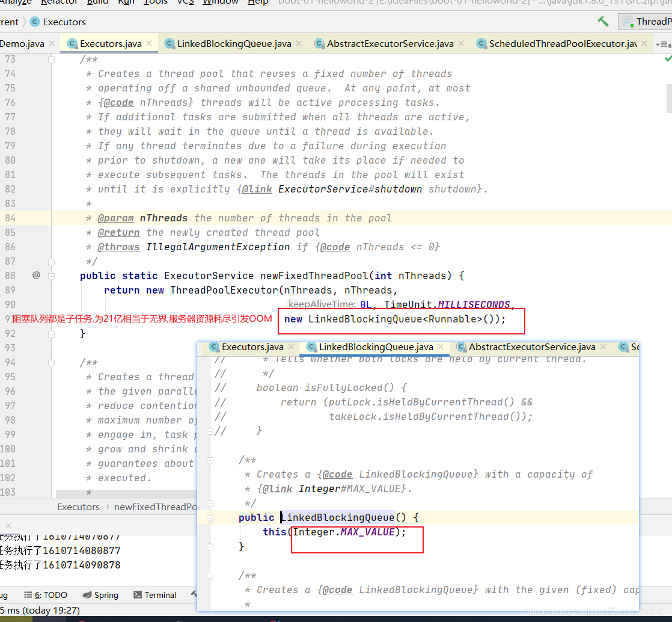
Task: Click the @link tag on line 82
Action: pyautogui.click(x=257, y=189)
